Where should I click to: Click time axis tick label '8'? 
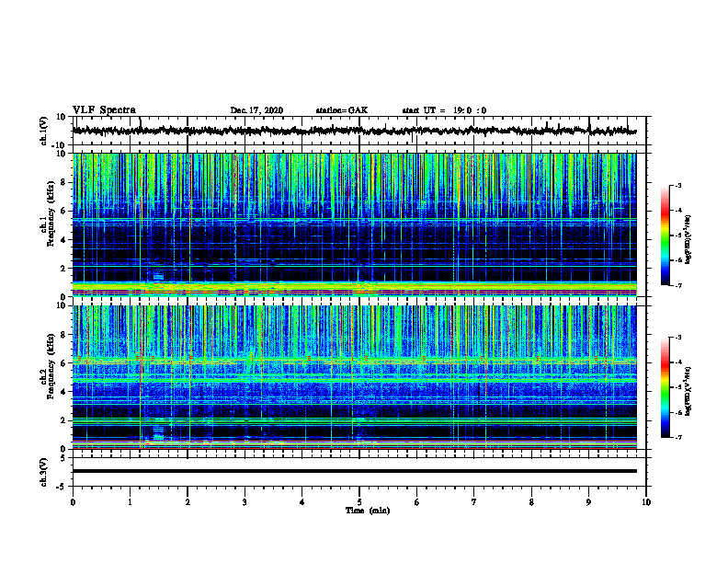(x=531, y=502)
